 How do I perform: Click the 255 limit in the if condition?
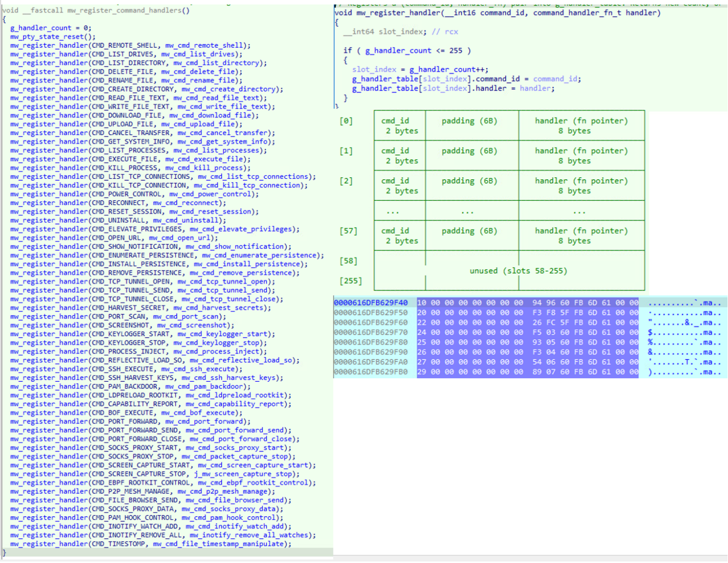click(x=456, y=50)
